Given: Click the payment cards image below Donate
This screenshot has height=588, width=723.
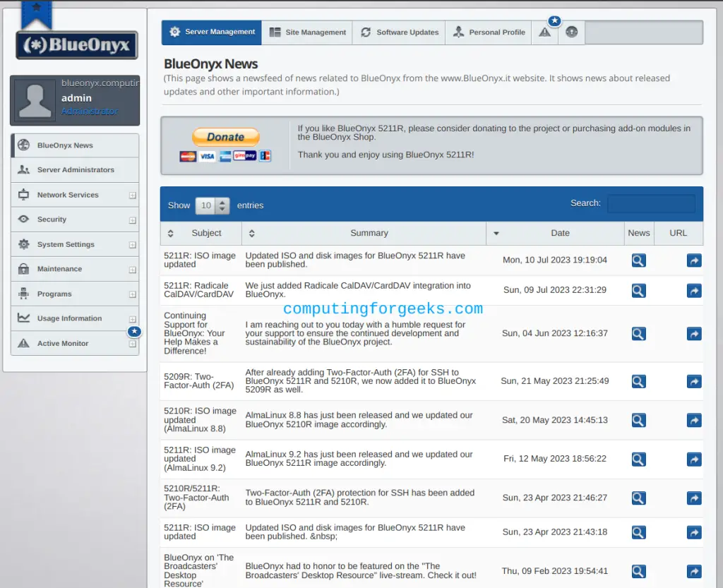Looking at the screenshot, I should pos(225,156).
